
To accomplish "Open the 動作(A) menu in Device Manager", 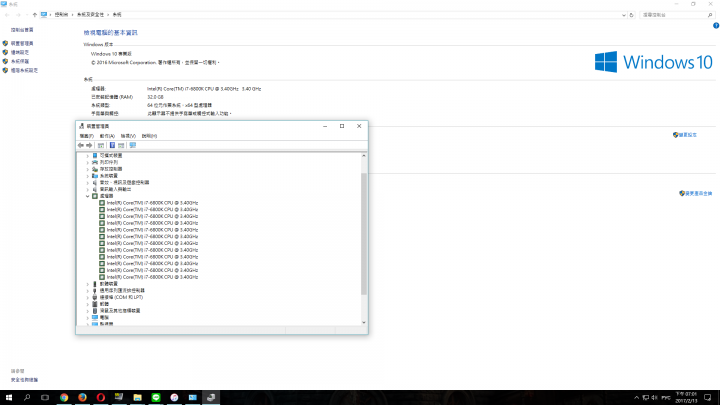I will coord(107,136).
